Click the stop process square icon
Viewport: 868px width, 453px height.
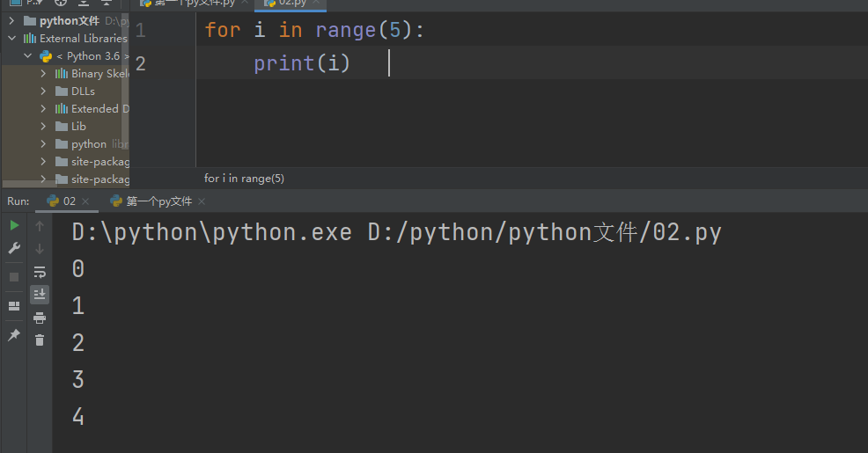(x=14, y=277)
